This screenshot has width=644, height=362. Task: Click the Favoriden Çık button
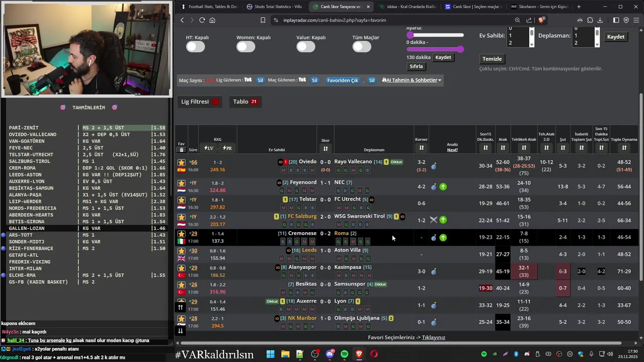(x=343, y=80)
